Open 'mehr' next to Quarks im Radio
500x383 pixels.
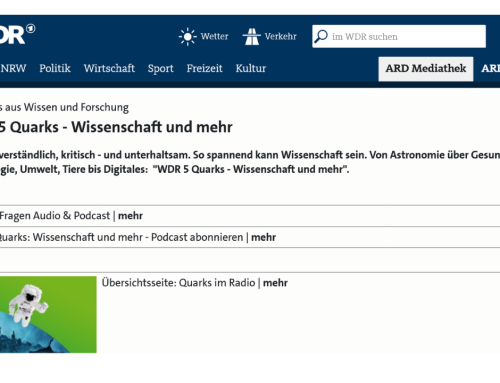pyautogui.click(x=275, y=283)
